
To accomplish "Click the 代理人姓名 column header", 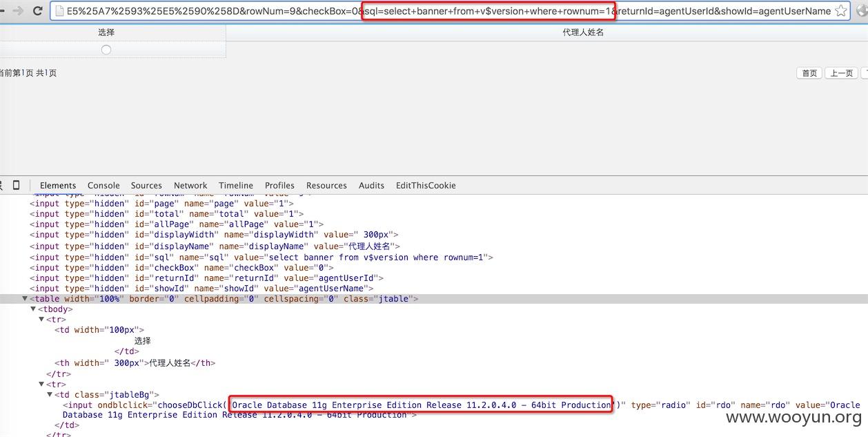I will click(583, 32).
